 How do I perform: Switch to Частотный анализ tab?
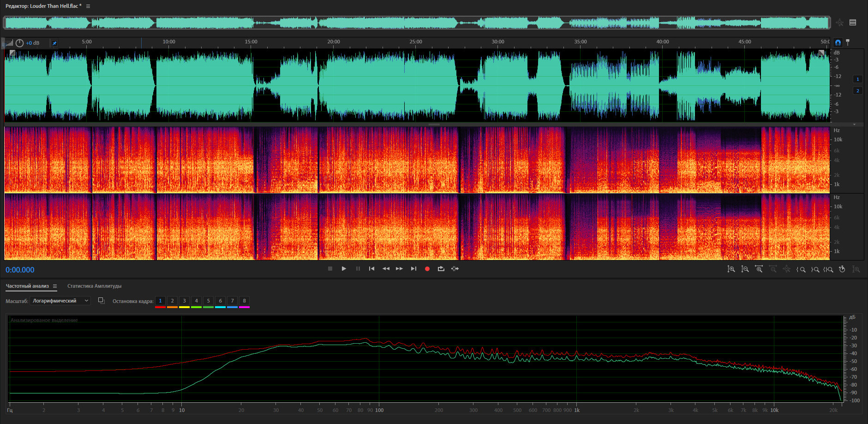click(27, 286)
